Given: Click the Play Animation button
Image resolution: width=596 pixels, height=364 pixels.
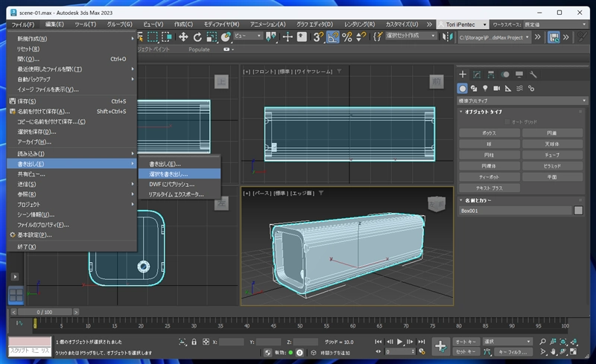Looking at the screenshot, I should (x=399, y=342).
